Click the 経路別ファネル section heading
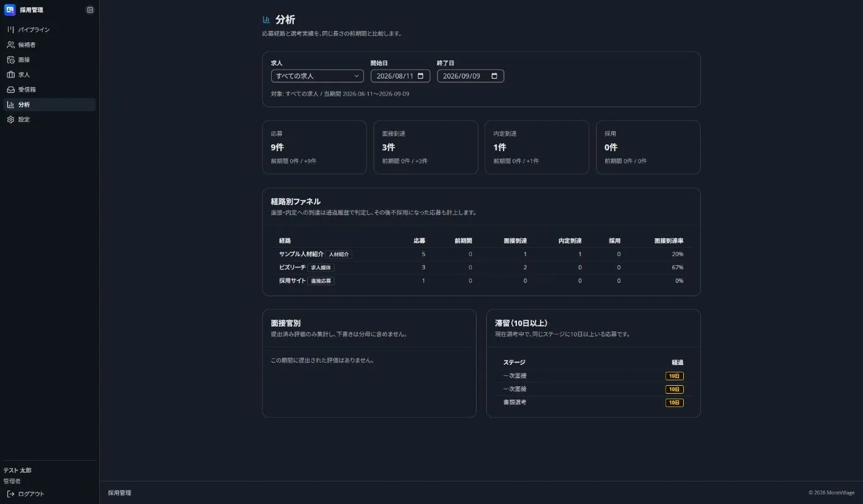The height and width of the screenshot is (504, 863). (x=296, y=202)
